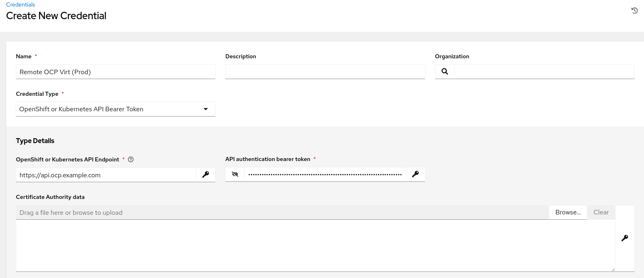
Task: Toggle bearer token visibility eye icon
Action: (x=235, y=174)
